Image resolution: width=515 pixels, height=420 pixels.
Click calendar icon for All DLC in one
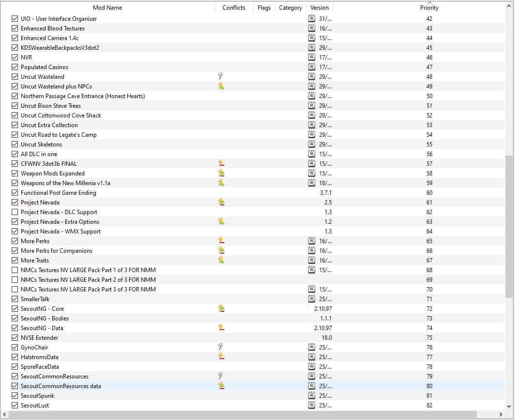(x=311, y=154)
